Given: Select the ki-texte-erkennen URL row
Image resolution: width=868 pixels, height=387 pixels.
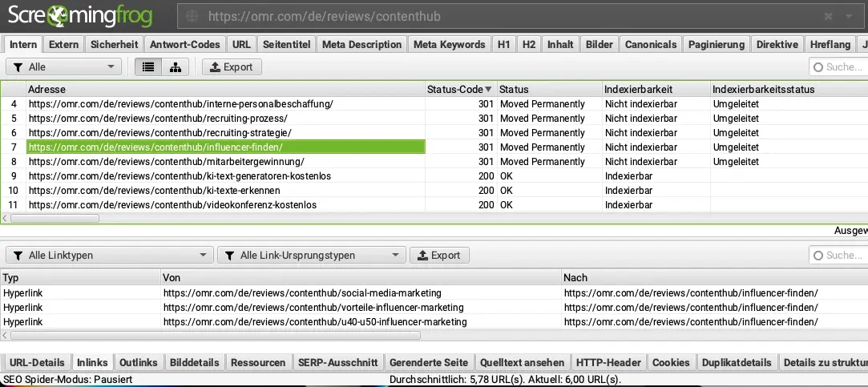Looking at the screenshot, I should (x=226, y=190).
